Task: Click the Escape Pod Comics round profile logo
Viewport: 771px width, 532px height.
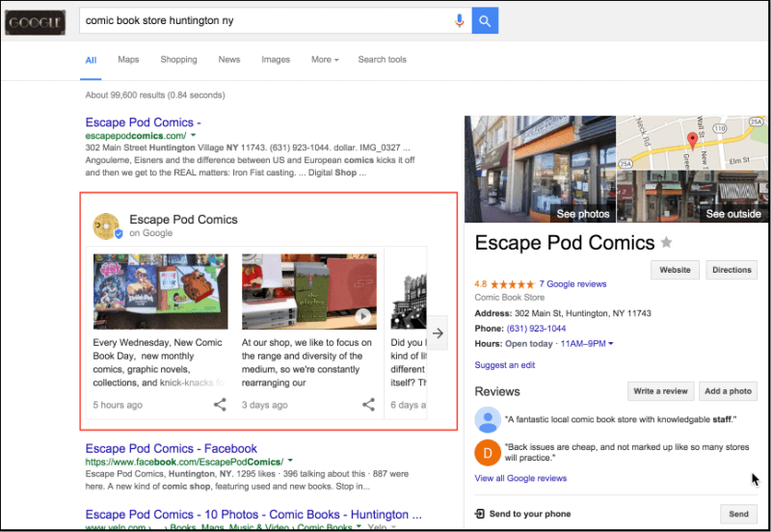Action: 107,226
